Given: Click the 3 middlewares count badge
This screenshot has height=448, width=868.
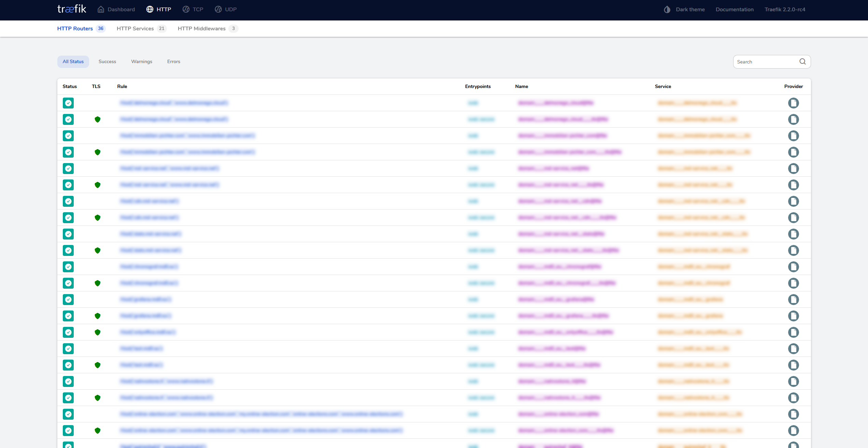Looking at the screenshot, I should click(x=233, y=28).
